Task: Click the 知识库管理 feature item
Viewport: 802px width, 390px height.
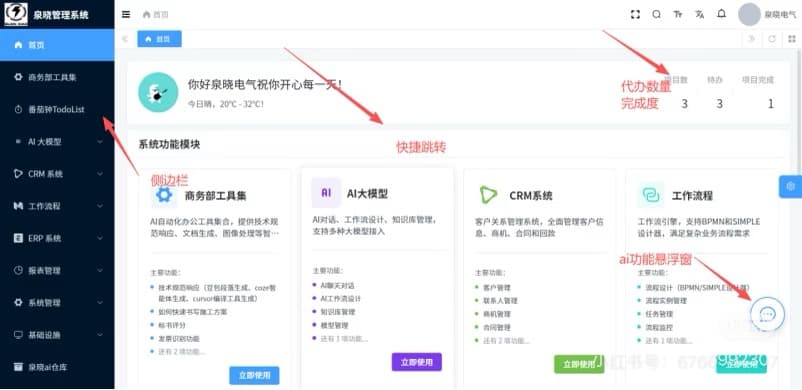Action: (338, 311)
